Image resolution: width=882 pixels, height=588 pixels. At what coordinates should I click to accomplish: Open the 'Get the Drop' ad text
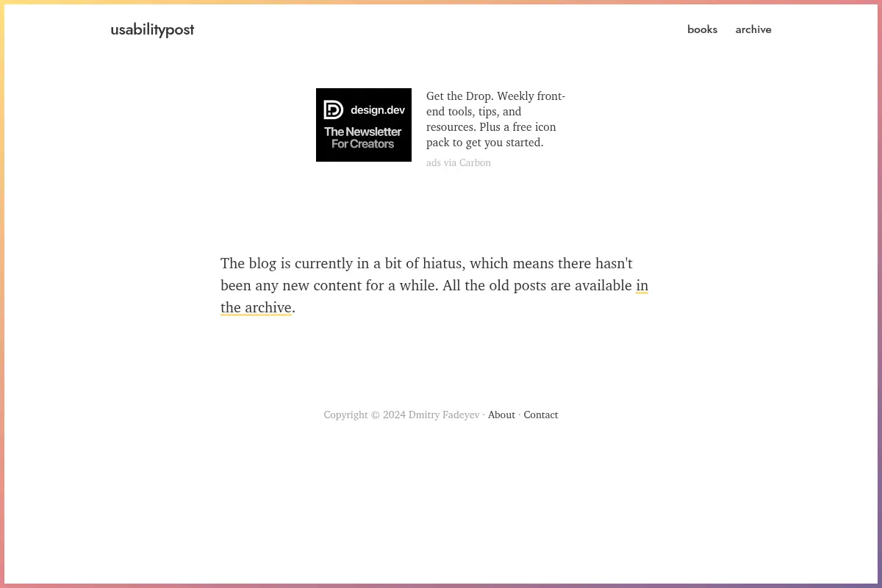pyautogui.click(x=496, y=119)
